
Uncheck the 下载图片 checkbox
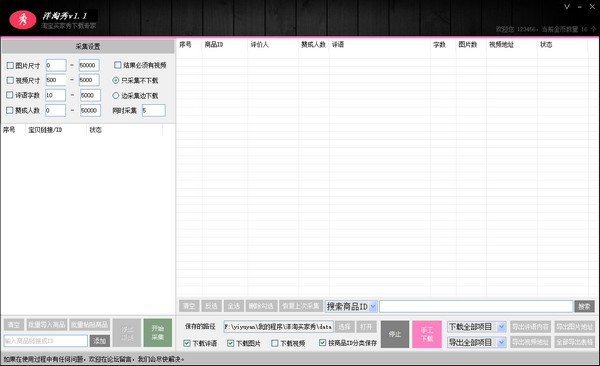click(230, 343)
